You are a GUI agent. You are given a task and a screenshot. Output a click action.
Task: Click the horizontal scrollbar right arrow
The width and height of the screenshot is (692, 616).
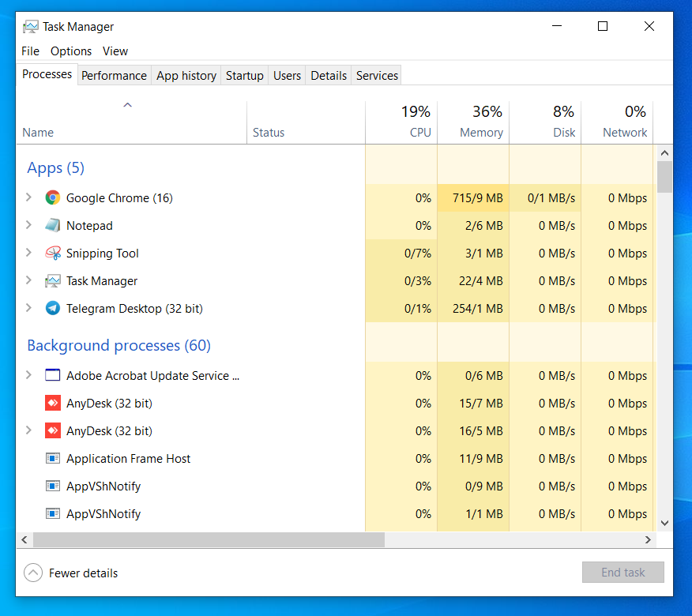[x=649, y=540]
